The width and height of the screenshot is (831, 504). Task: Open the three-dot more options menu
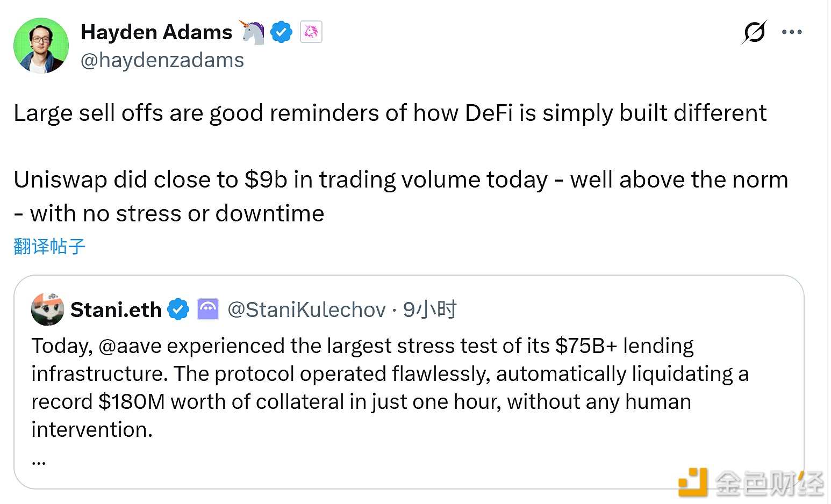coord(792,32)
